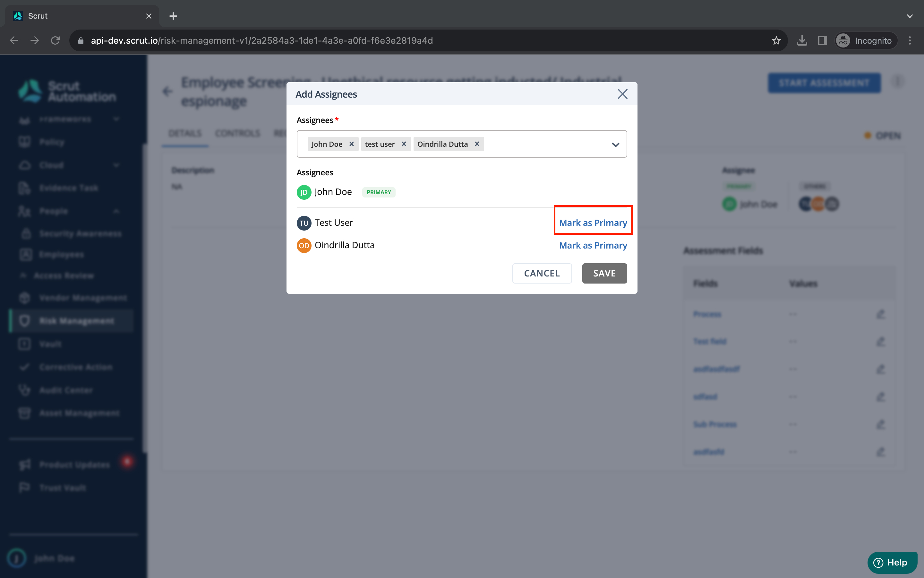Screen dimensions: 924x578
Task: Open the Help widget
Action: tap(892, 562)
